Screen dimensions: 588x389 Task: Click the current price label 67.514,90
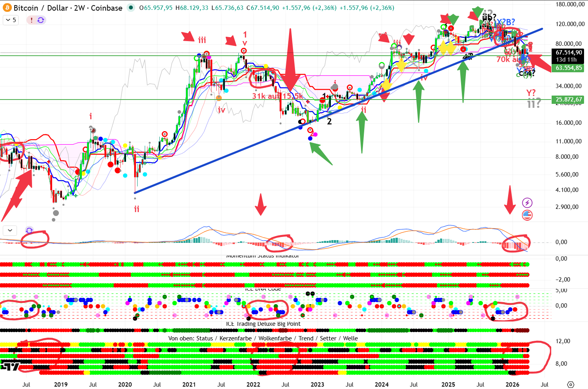pos(569,53)
